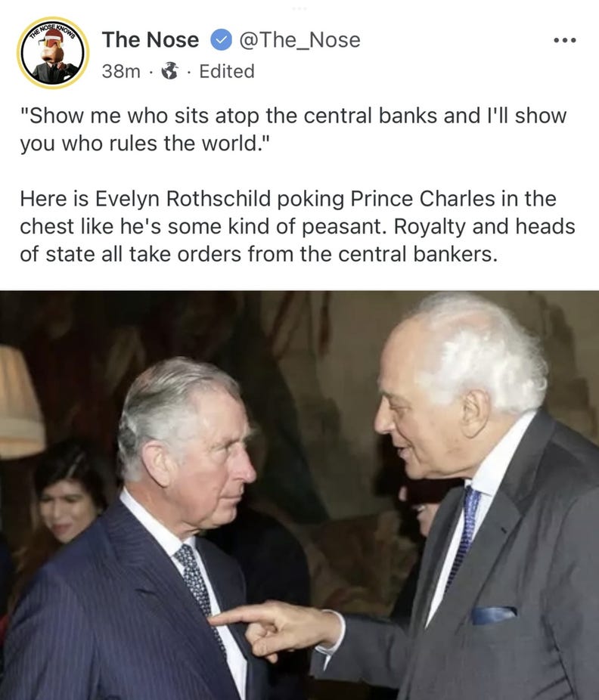Click 'THE NOSE KNOWS' avatar ring text
This screenshot has width=599, height=700.
tap(52, 29)
